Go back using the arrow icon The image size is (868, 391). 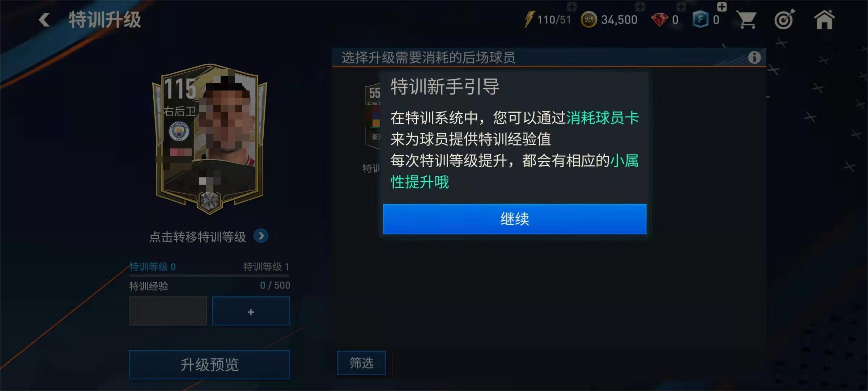44,20
